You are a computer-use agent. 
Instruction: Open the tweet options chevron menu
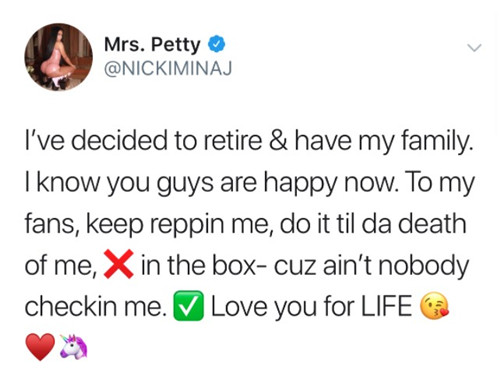click(x=474, y=48)
